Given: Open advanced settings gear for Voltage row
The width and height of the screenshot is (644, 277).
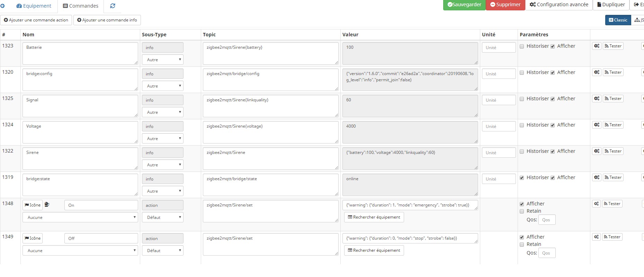Looking at the screenshot, I should click(597, 125).
